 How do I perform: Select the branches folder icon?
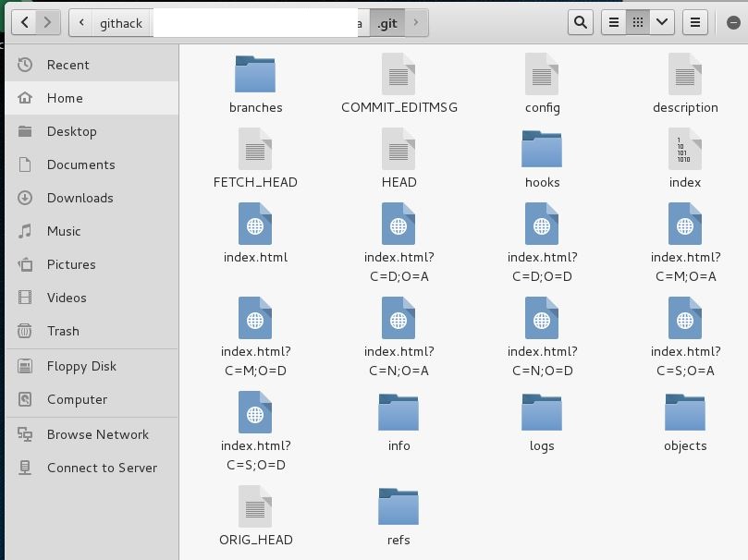tap(255, 74)
